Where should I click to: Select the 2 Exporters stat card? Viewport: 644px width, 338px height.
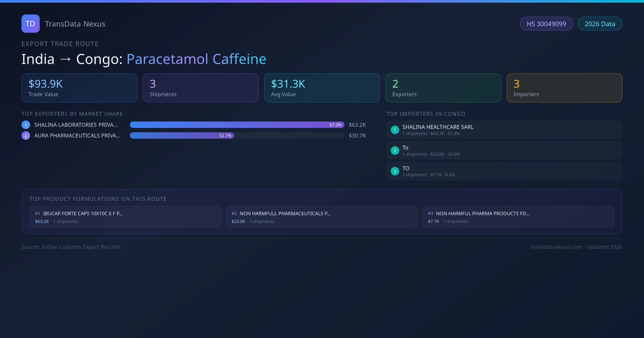click(x=443, y=88)
